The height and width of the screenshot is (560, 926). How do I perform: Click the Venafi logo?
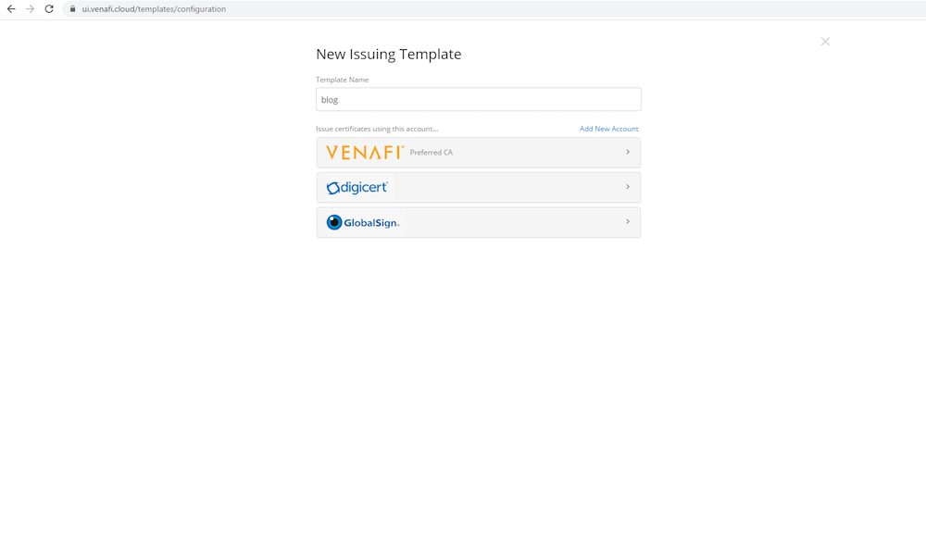(365, 152)
